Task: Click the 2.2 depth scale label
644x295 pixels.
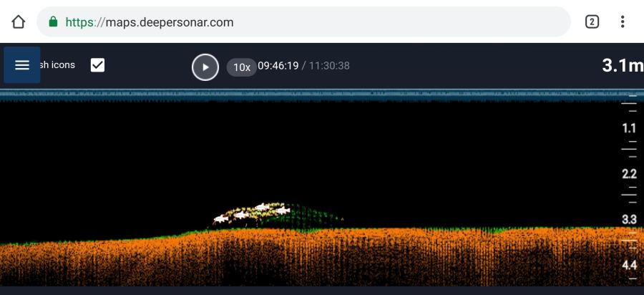Action: click(x=629, y=174)
